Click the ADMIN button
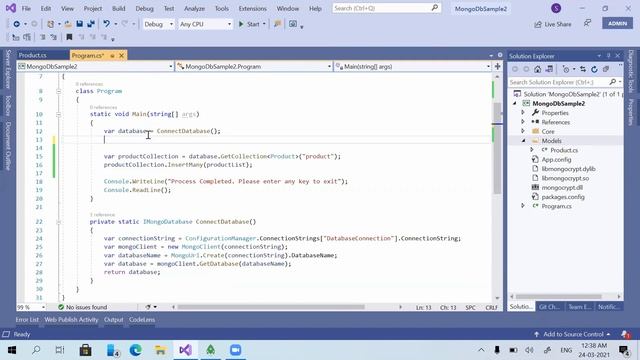The width and height of the screenshot is (640, 360). tap(618, 23)
